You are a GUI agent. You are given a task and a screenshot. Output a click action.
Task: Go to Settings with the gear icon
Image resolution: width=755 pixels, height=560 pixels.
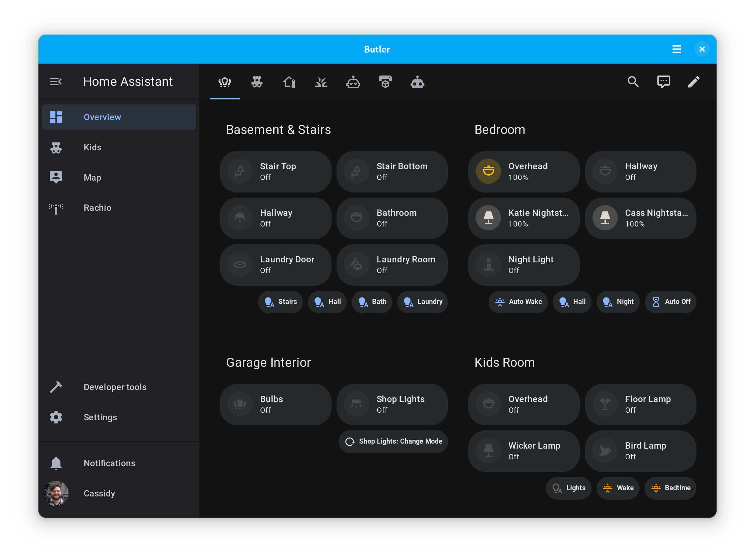[x=56, y=417]
